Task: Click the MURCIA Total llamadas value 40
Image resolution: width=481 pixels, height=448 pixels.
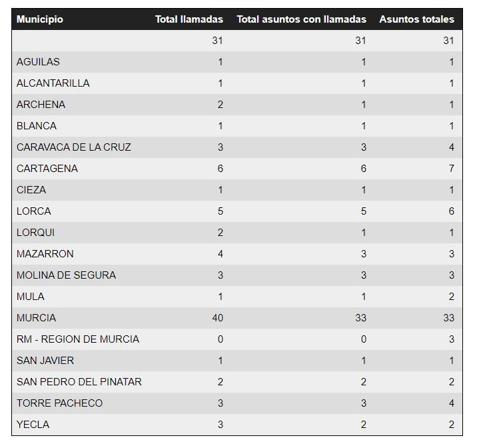Action: (x=217, y=318)
